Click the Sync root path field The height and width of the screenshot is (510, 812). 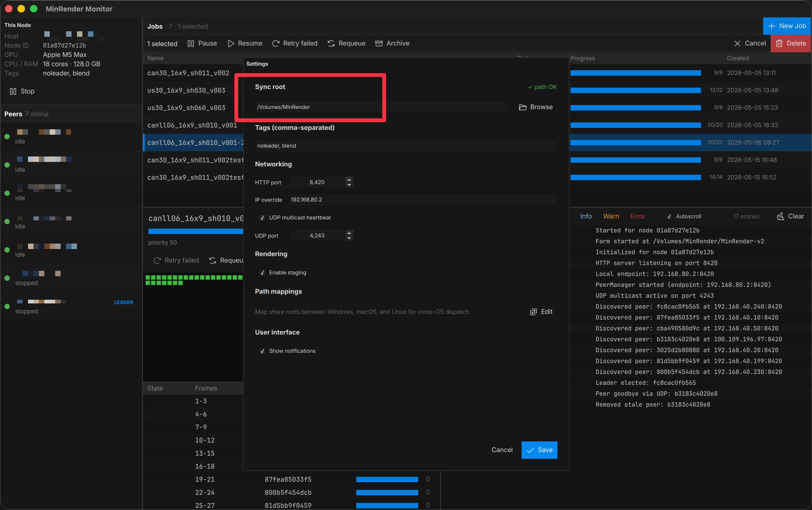tap(382, 107)
